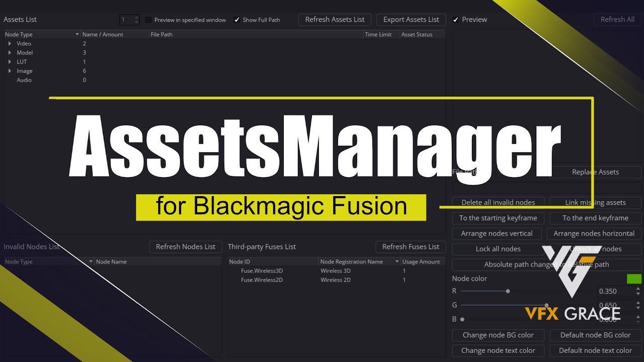
Task: Open the Node Type dropdown in Invalid Nodes List
Action: pos(91,262)
